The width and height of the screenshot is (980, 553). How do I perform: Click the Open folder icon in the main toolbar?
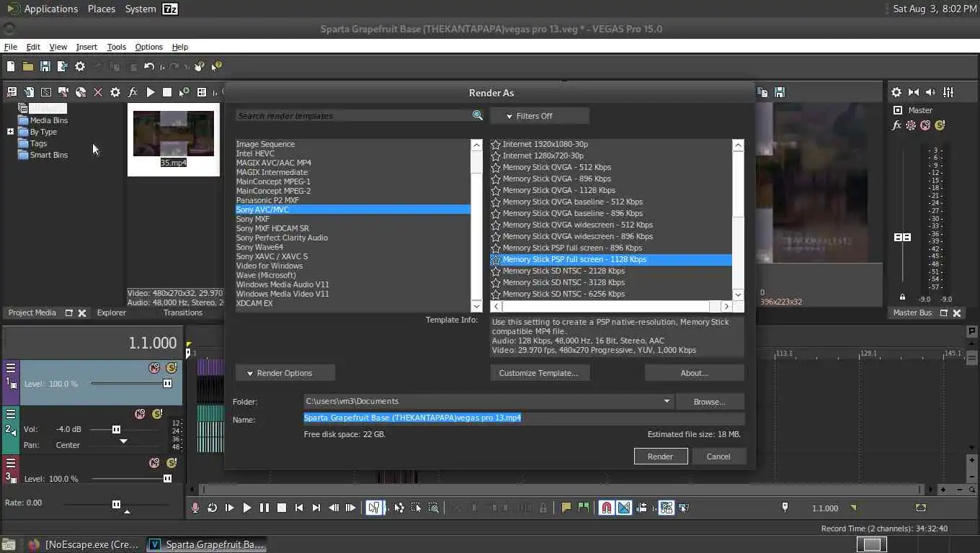click(x=27, y=66)
